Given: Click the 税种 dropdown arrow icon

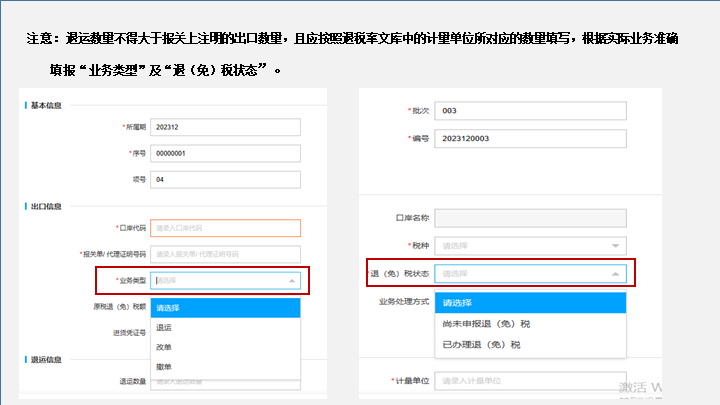Looking at the screenshot, I should [x=615, y=246].
